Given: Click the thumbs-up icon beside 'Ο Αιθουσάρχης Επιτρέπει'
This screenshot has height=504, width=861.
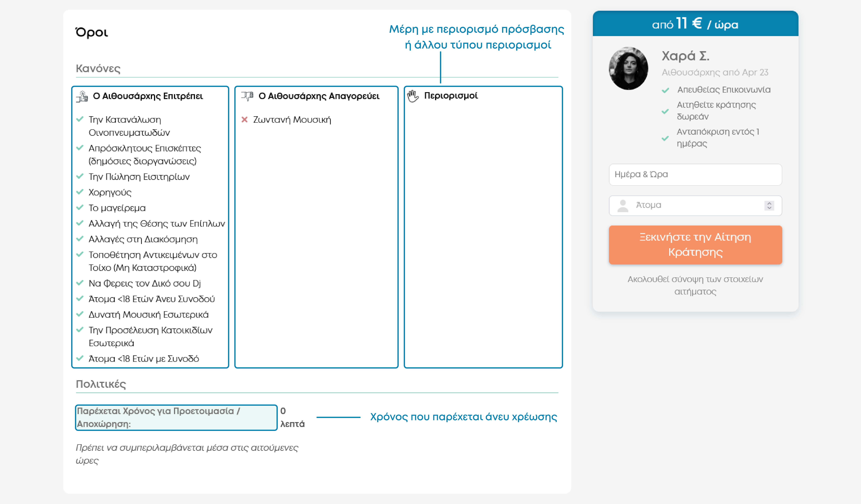Looking at the screenshot, I should click(82, 96).
